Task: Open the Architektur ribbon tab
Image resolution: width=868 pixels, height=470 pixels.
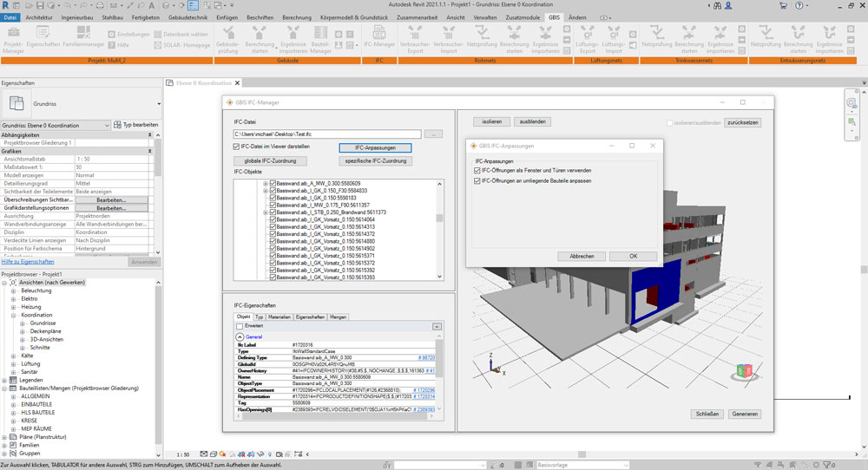Action: (39, 17)
